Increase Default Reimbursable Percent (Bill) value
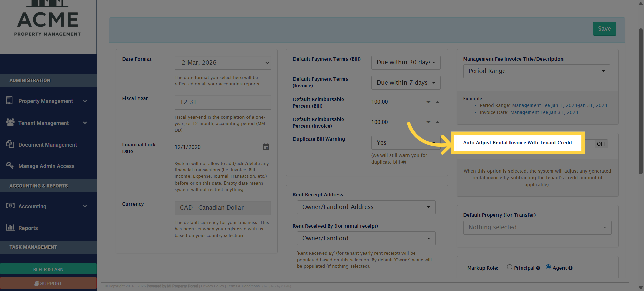The width and height of the screenshot is (644, 291). [x=437, y=102]
